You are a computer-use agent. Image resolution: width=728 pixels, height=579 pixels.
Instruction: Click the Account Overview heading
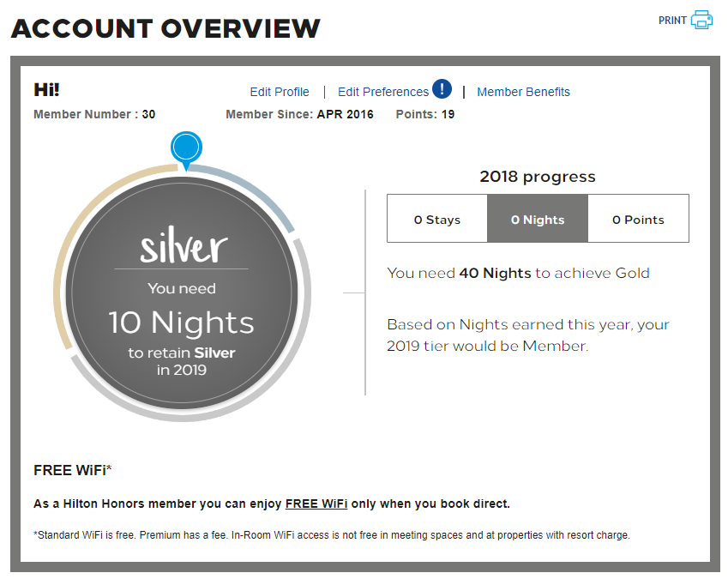coord(165,28)
